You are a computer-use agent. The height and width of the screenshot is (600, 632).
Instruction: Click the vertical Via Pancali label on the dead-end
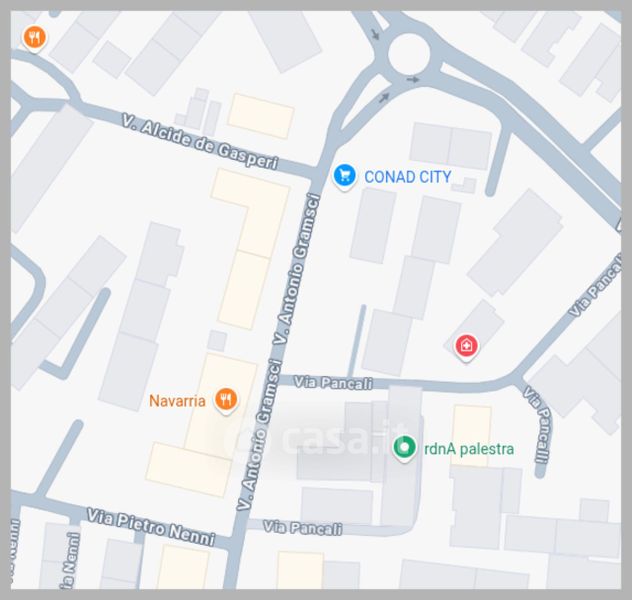pyautogui.click(x=537, y=425)
